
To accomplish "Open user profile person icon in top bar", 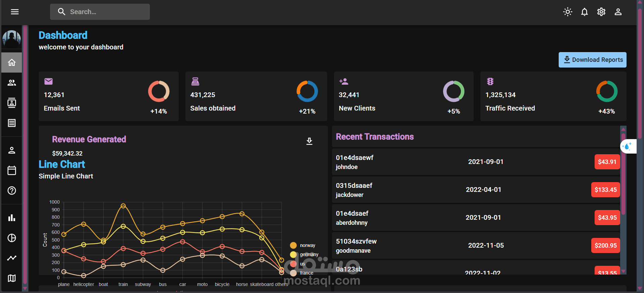I will click(x=618, y=12).
